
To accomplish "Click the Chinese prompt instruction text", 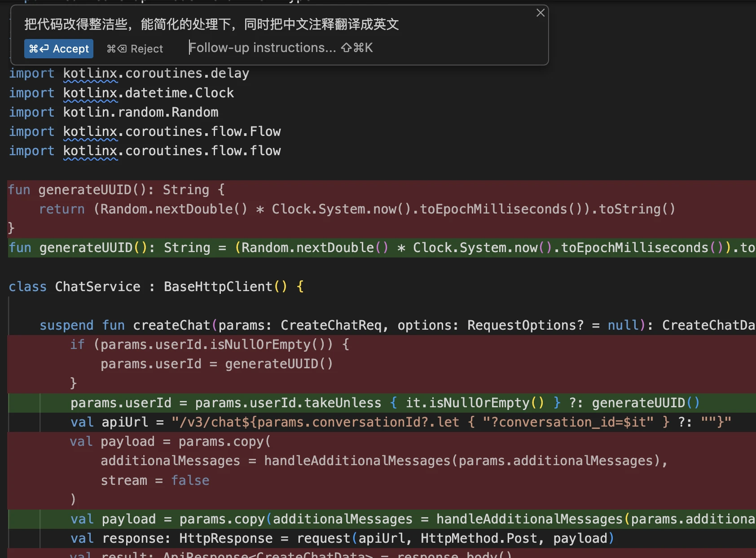I will (x=211, y=24).
